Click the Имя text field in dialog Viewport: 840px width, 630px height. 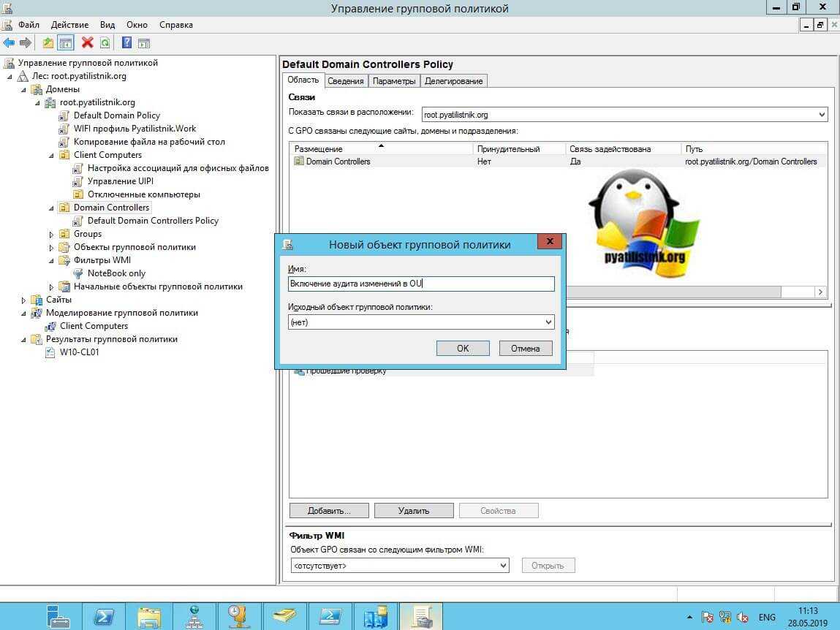421,284
